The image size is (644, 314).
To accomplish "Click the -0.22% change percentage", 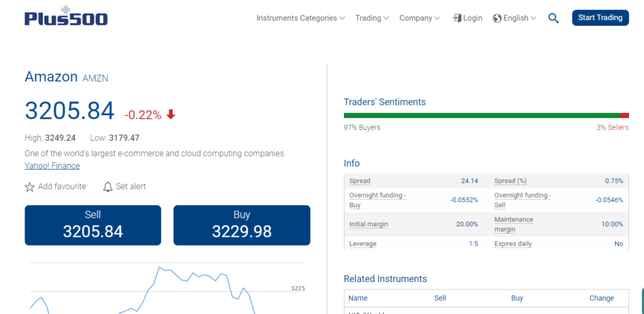I will click(x=143, y=115).
